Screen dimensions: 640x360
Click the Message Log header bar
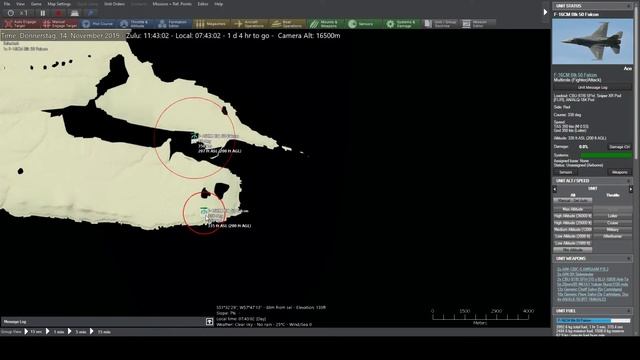(103, 322)
